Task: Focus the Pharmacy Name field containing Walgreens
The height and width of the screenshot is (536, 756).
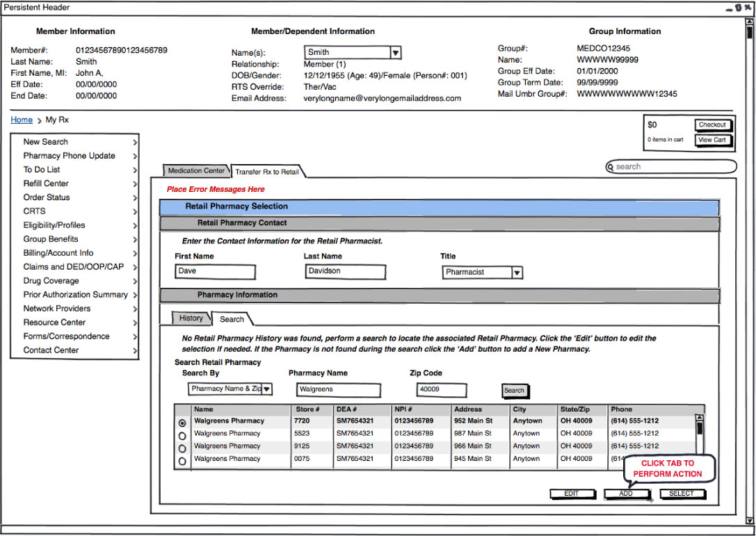Action: [x=339, y=390]
